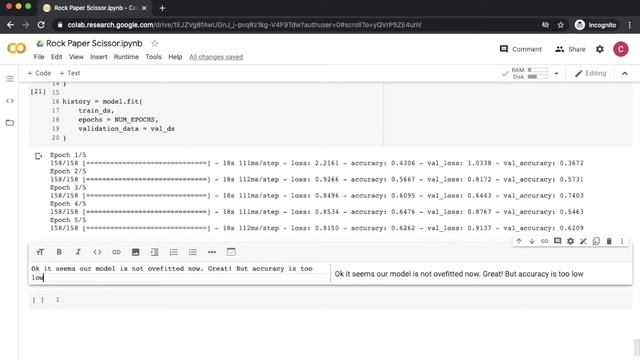Open more cell actions menu
Viewport: 640px width, 360px height.
(x=622, y=241)
